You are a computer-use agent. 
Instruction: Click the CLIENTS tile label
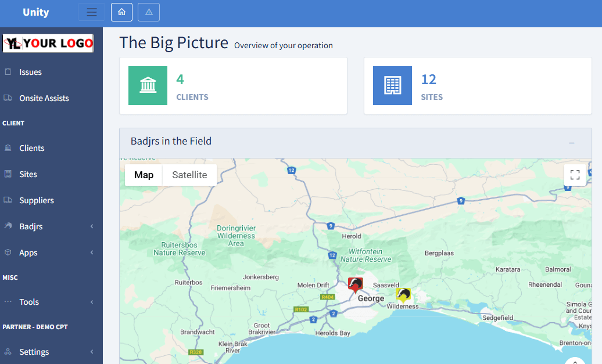pyautogui.click(x=192, y=97)
